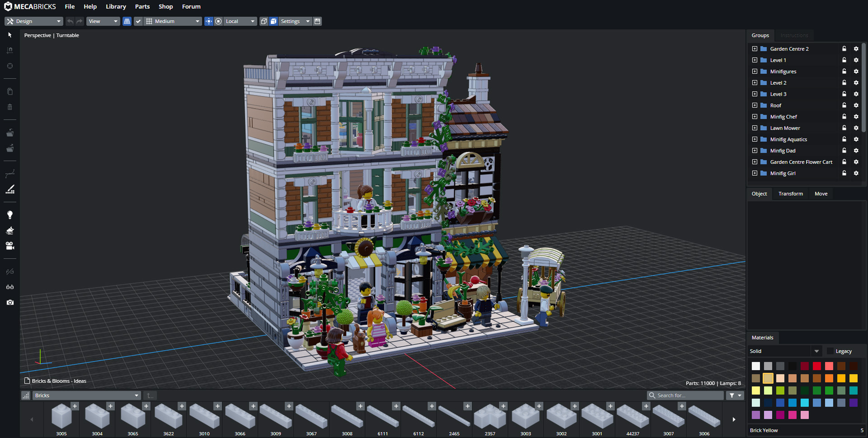Open the Library menu
The width and height of the screenshot is (868, 438).
116,7
